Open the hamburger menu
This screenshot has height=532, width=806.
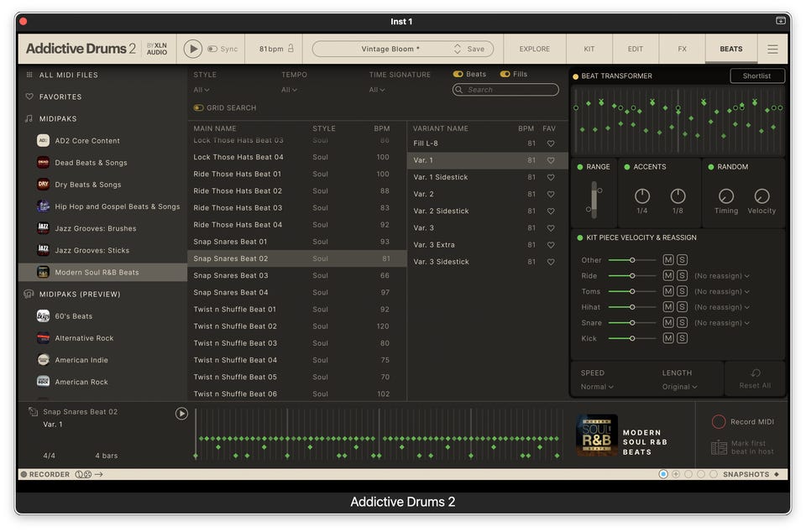point(772,50)
